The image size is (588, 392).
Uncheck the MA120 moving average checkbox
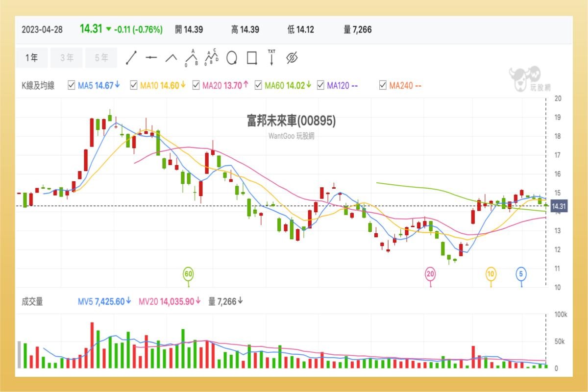pos(321,85)
